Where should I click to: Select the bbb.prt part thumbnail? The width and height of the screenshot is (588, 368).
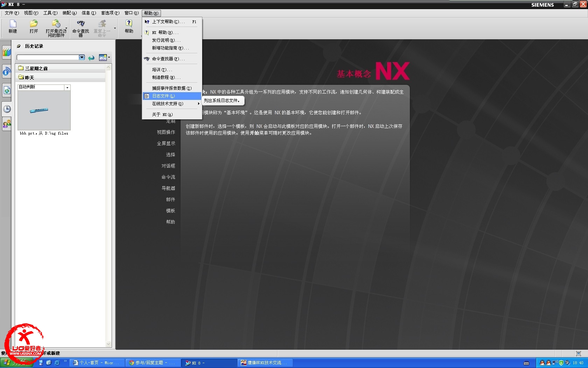[x=44, y=110]
